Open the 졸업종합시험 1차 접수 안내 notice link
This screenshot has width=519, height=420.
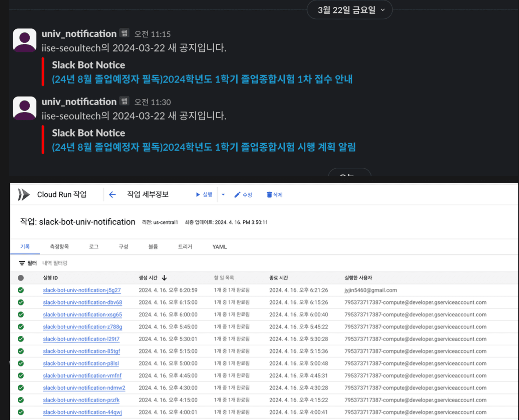point(202,79)
